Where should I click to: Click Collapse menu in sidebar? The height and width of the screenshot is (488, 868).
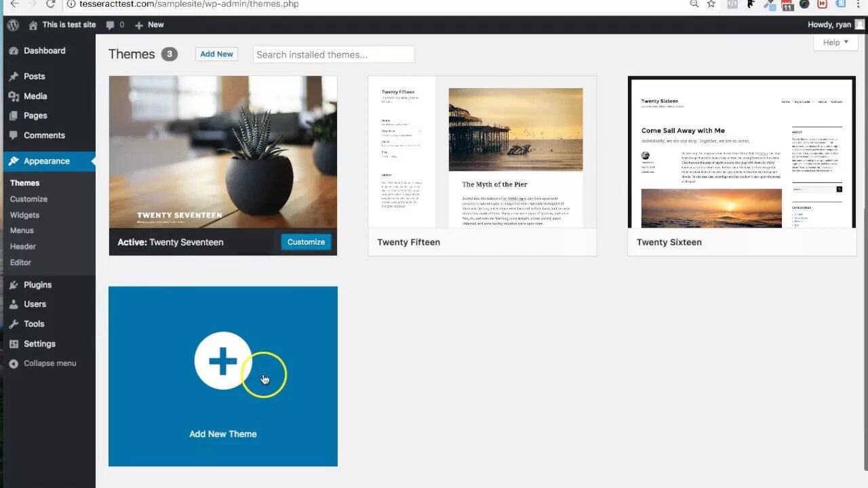(x=50, y=363)
